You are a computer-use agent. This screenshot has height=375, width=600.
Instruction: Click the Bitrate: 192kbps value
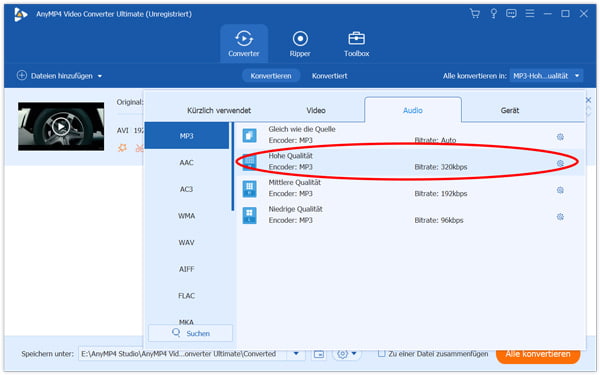pos(441,194)
